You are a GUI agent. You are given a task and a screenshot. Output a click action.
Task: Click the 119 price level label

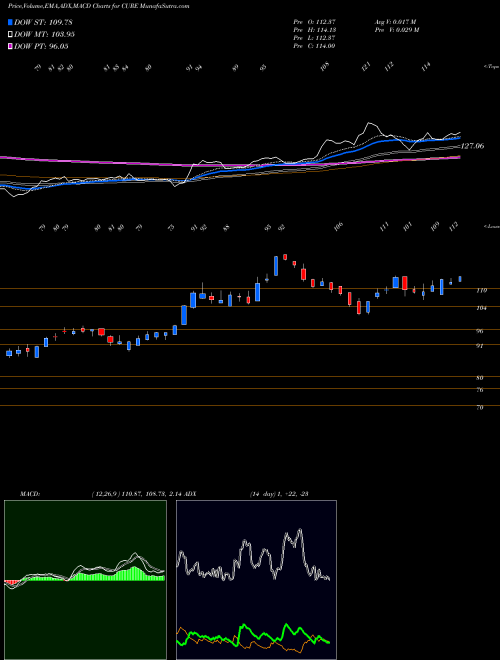(481, 290)
